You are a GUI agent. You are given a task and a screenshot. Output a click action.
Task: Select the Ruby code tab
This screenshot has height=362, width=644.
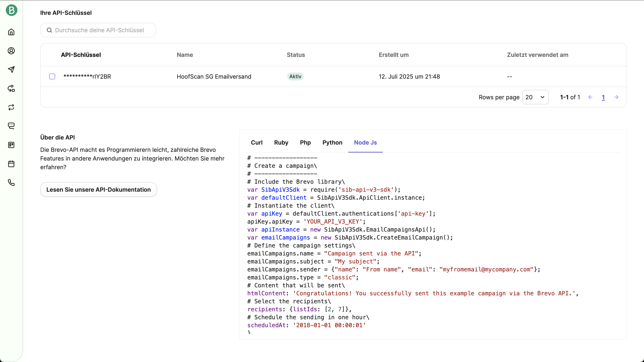281,142
